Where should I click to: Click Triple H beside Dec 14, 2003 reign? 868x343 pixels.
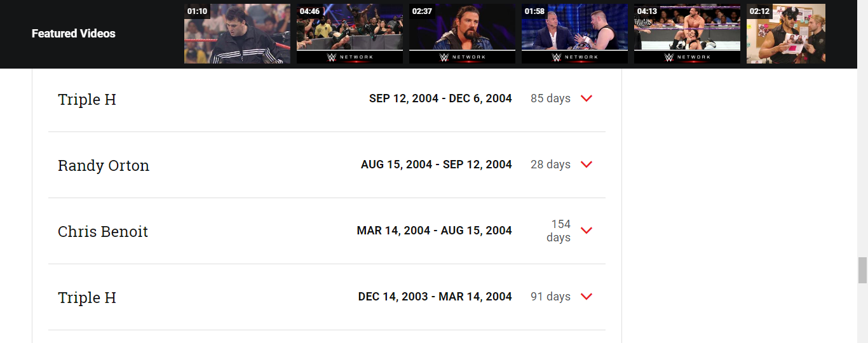[x=87, y=298]
